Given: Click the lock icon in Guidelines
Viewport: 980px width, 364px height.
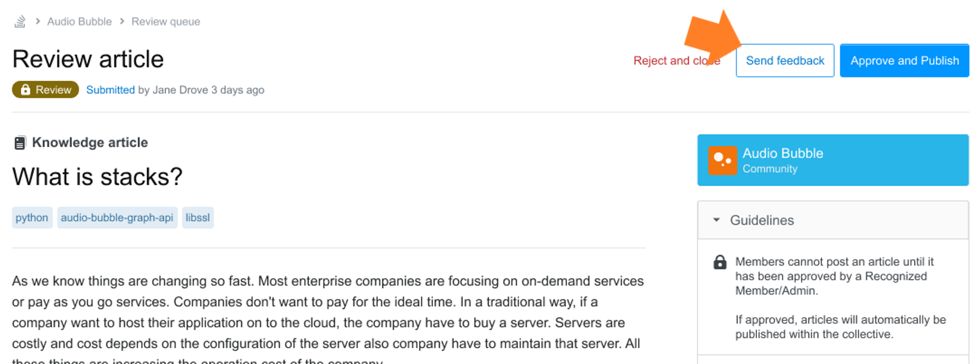Looking at the screenshot, I should [x=720, y=262].
